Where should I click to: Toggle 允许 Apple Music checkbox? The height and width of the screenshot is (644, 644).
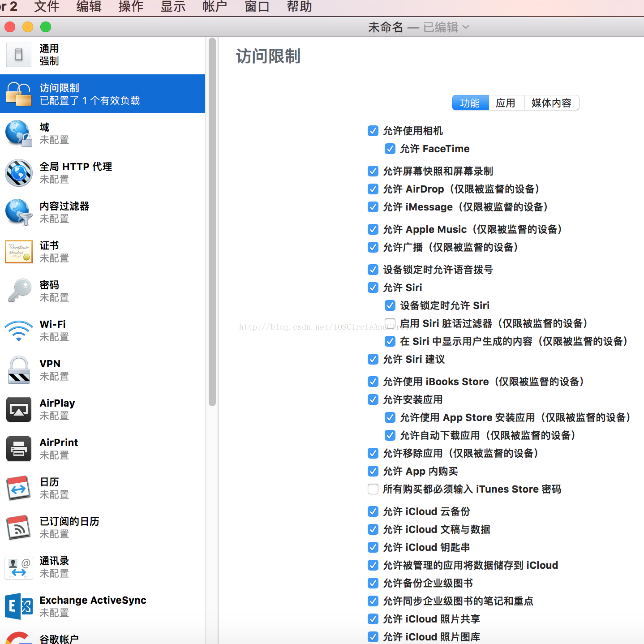(x=373, y=229)
